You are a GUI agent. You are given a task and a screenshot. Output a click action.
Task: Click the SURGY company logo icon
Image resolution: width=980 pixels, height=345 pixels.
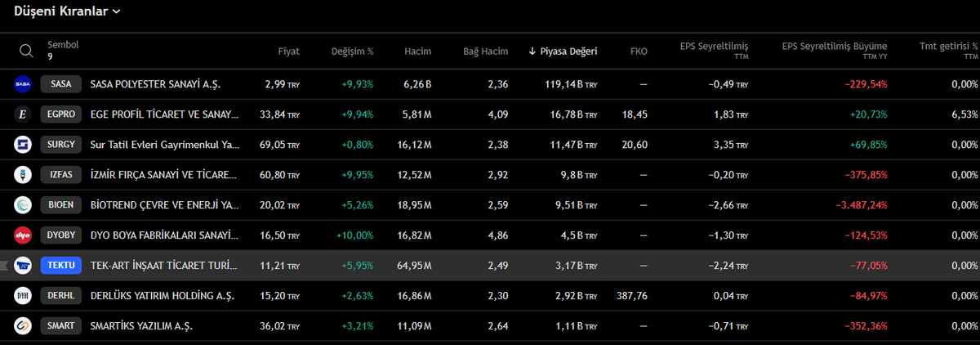23,145
